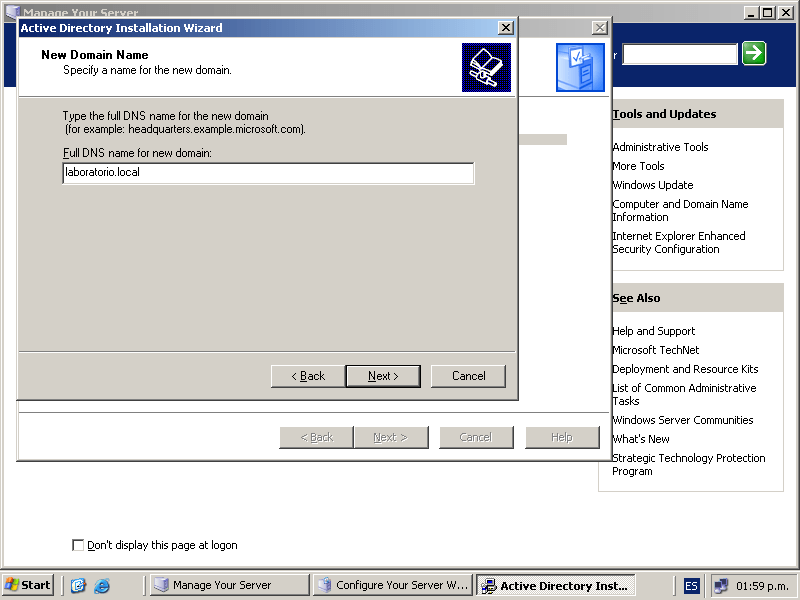Switch to Manage Your Server taskbar item
The width and height of the screenshot is (800, 600).
229,586
